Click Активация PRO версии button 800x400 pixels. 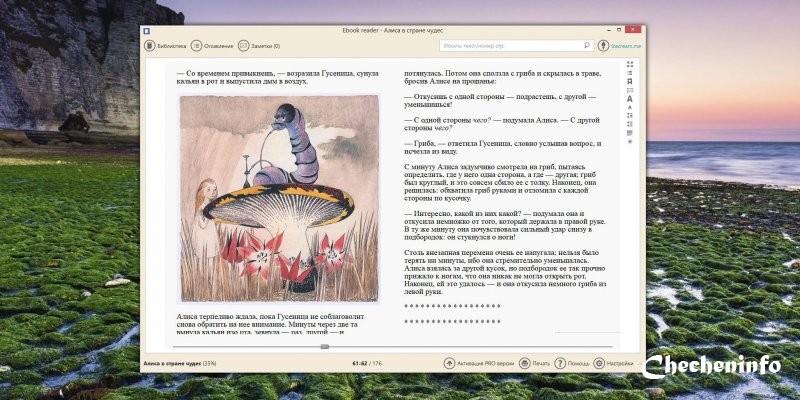pos(479,363)
